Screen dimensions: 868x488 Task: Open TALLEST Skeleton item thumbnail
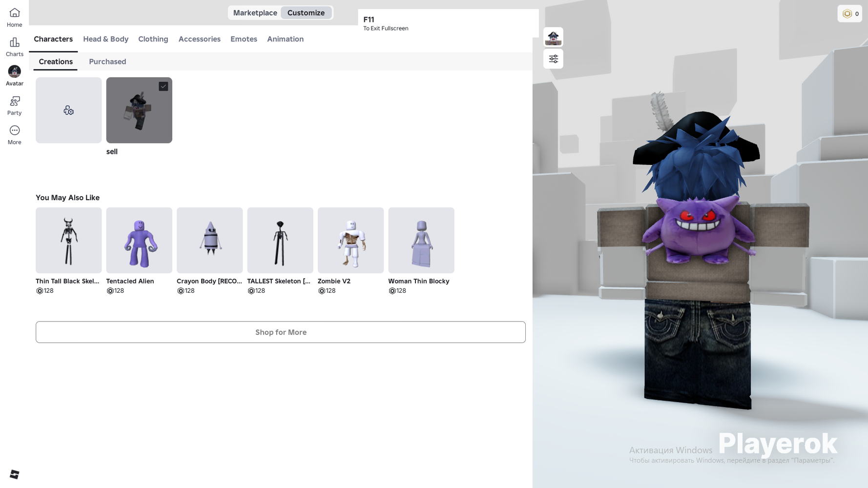(x=280, y=241)
